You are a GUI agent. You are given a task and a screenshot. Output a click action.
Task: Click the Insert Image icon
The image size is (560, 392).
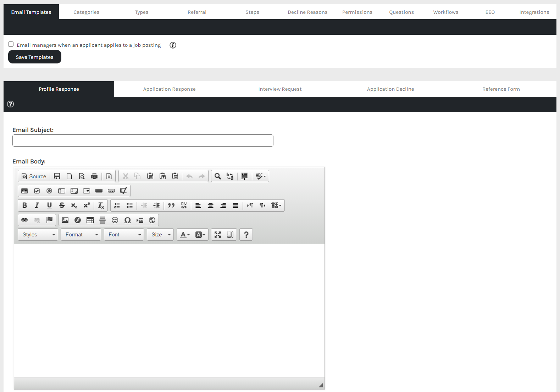pyautogui.click(x=65, y=220)
